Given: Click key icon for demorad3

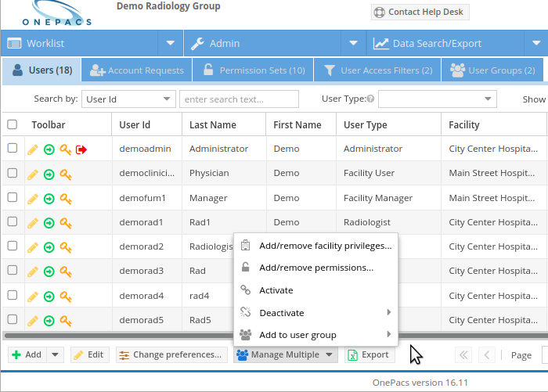Looking at the screenshot, I should (x=65, y=272).
